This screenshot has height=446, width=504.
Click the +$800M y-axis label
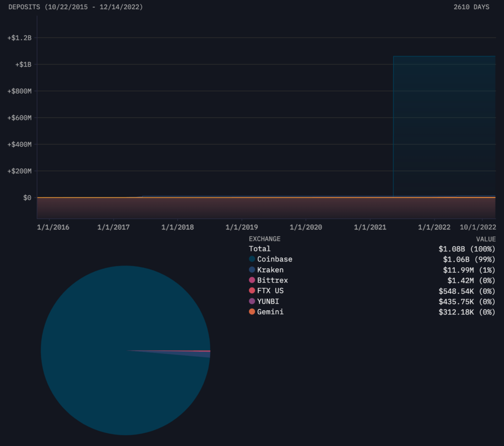coord(19,92)
